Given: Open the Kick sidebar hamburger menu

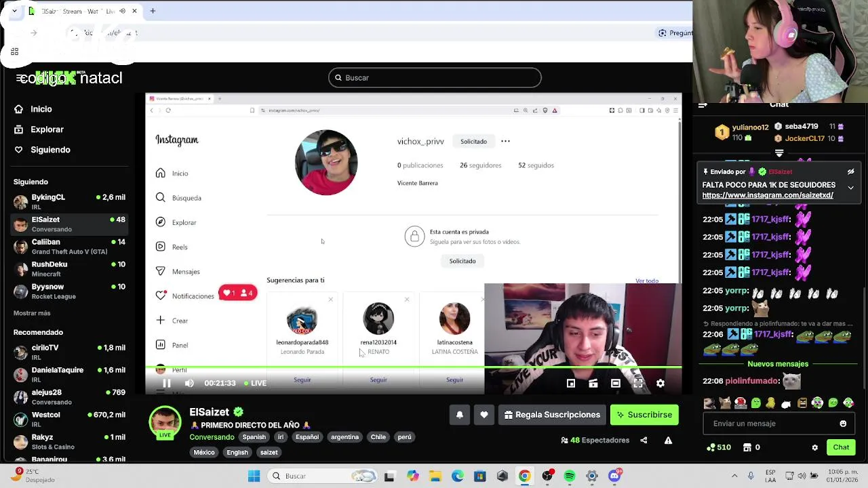Looking at the screenshot, I should point(20,78).
